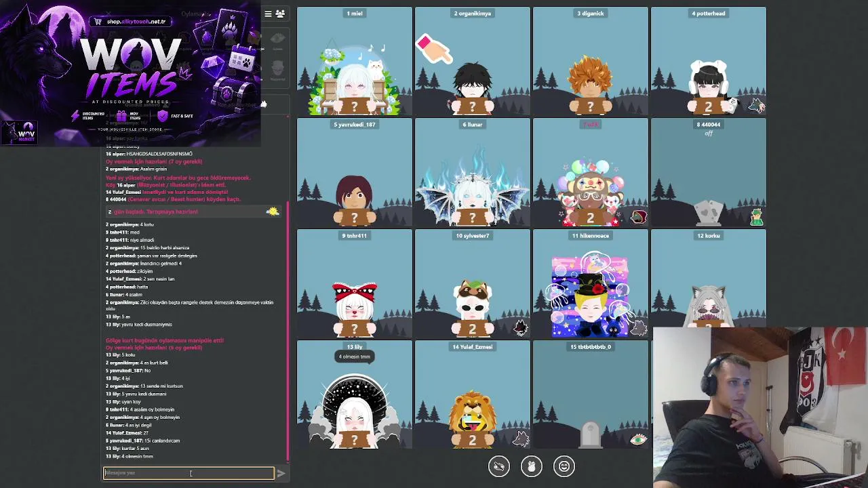Click chat line "Yulaf_Ezmesi: 2 sen nesin lan"

click(140, 279)
